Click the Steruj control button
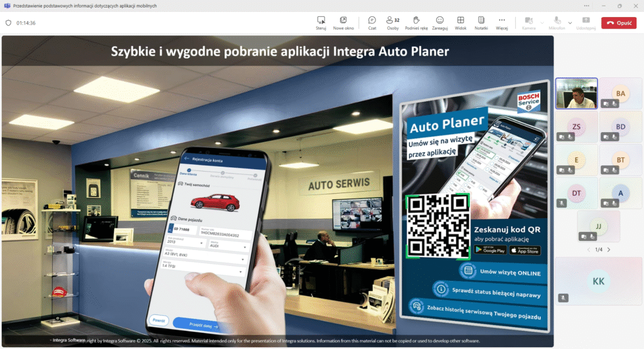This screenshot has height=349, width=644. (x=321, y=23)
